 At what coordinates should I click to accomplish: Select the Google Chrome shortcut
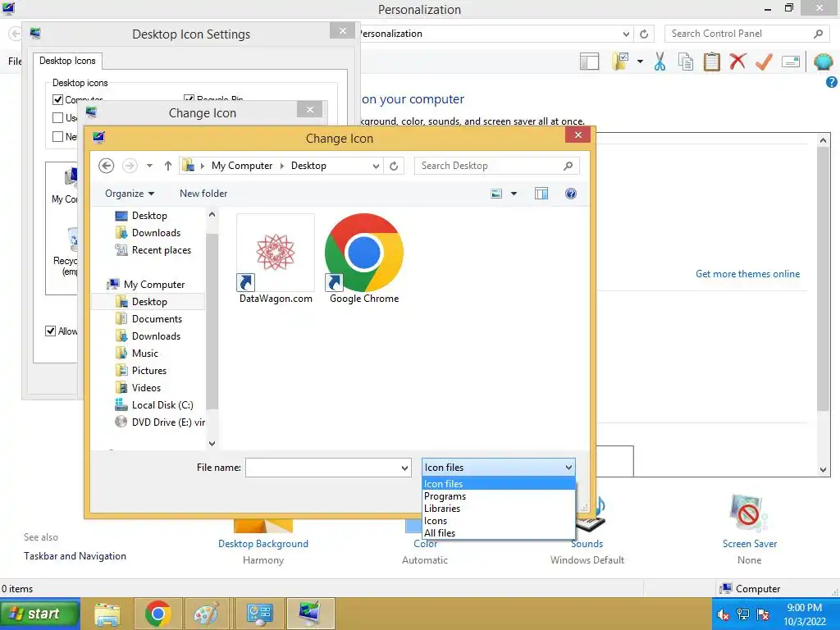[363, 259]
